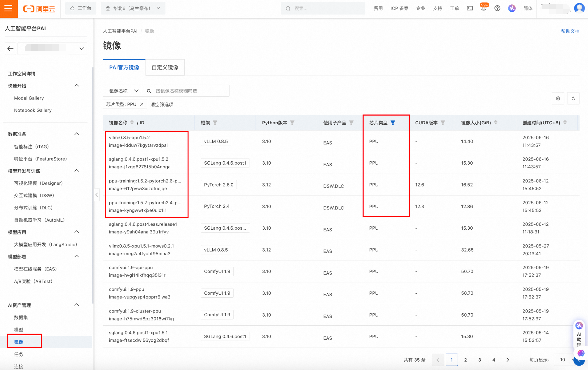
Task: Click 清空筛选项 link
Action: click(x=162, y=104)
